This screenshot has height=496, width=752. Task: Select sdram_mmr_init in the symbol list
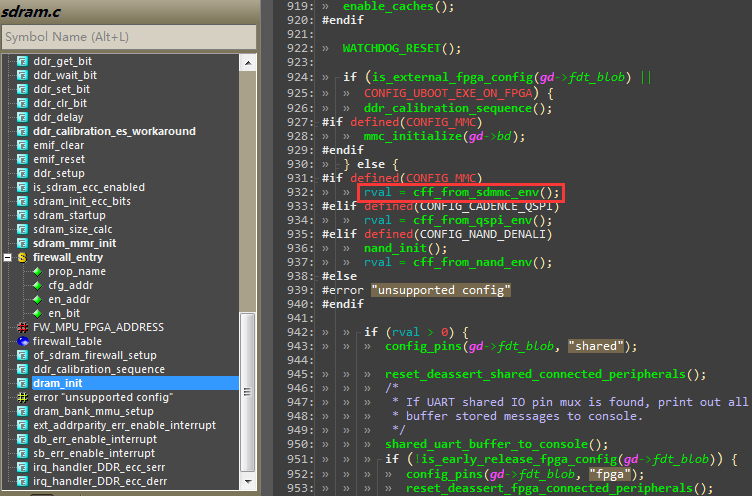pos(74,243)
